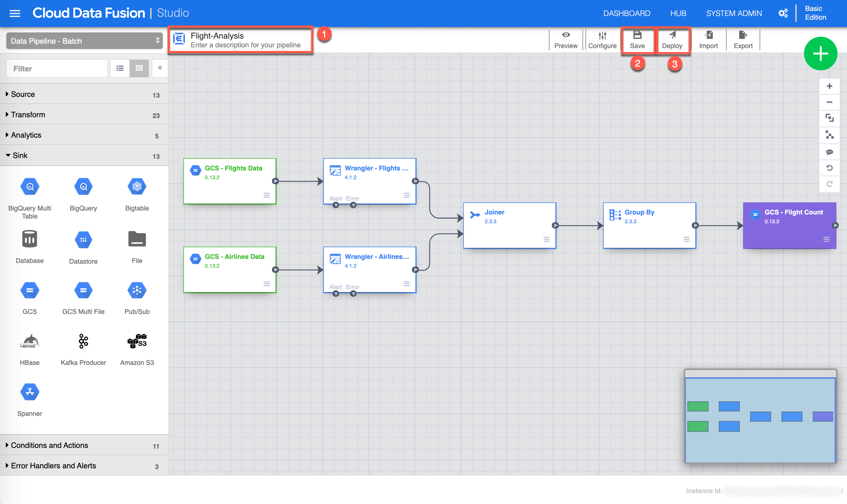Add the BigQuery sink plugin

[x=83, y=187]
